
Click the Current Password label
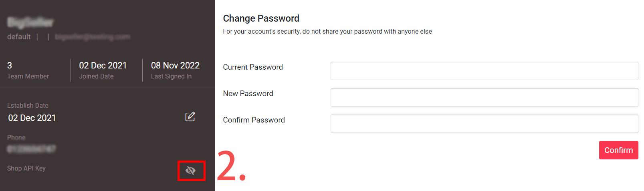click(x=253, y=67)
